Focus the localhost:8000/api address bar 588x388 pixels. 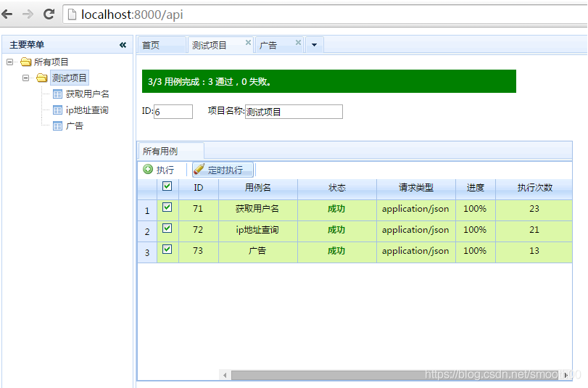(325, 15)
